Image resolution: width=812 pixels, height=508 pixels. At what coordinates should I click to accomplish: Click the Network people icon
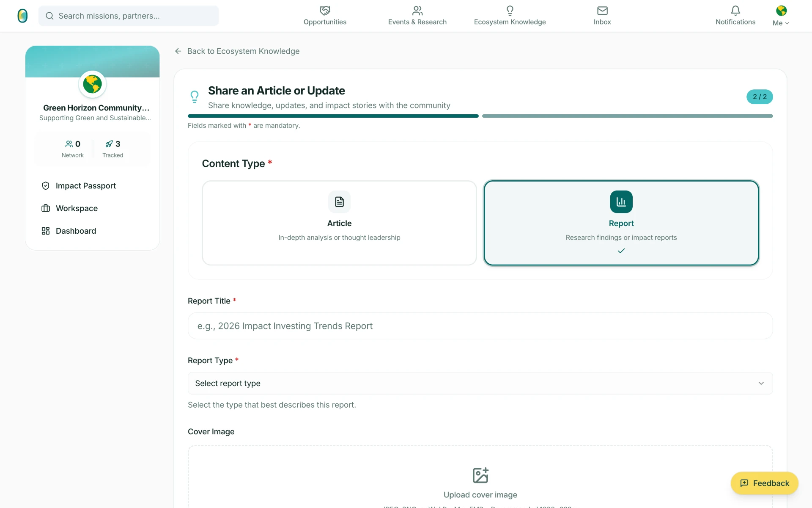69,144
